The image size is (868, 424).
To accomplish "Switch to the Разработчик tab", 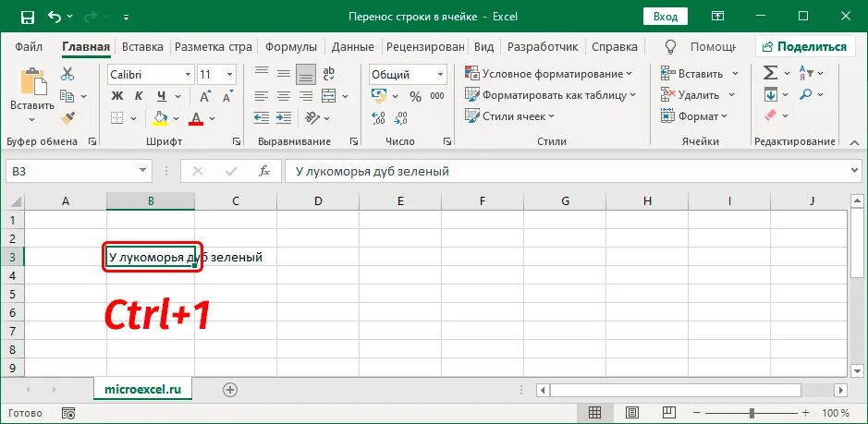I will [x=543, y=47].
